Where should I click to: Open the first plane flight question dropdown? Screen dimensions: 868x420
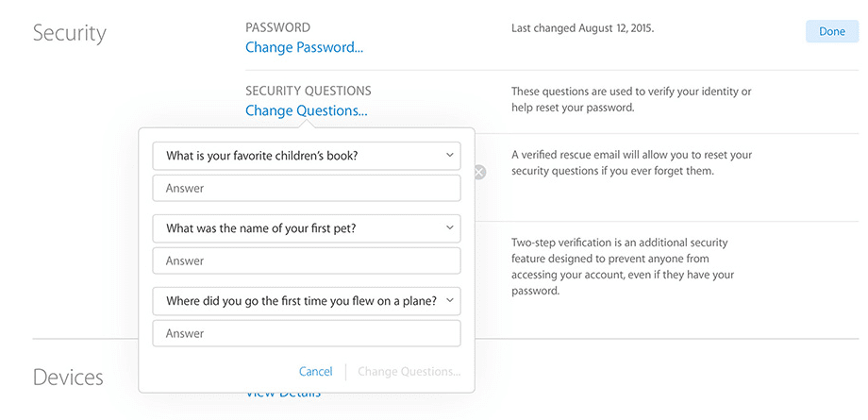click(306, 301)
